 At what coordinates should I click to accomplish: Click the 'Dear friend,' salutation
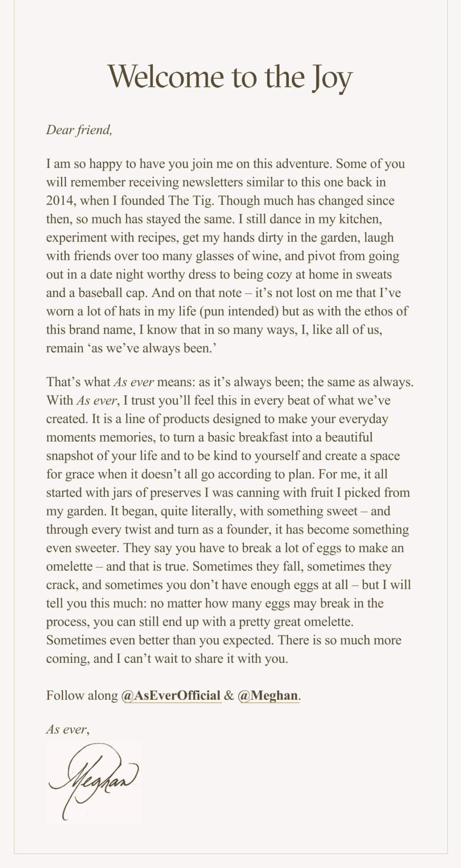click(x=79, y=130)
